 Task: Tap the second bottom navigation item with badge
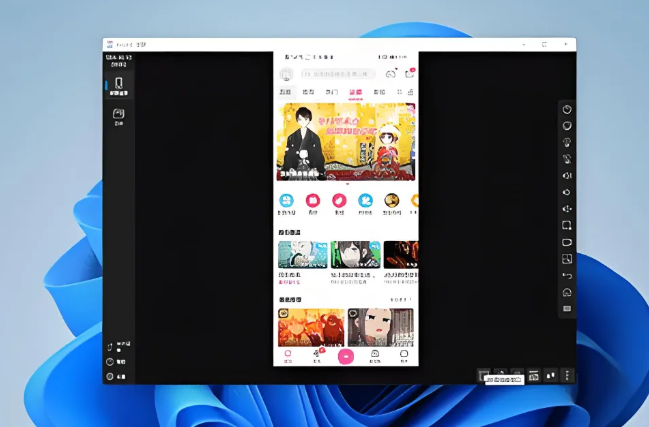click(317, 356)
